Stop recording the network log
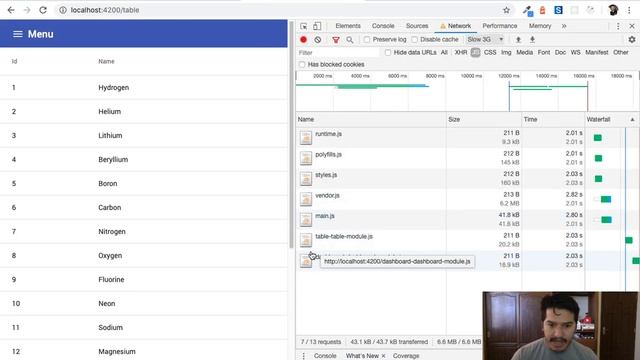The height and width of the screenshot is (360, 640). click(x=303, y=40)
